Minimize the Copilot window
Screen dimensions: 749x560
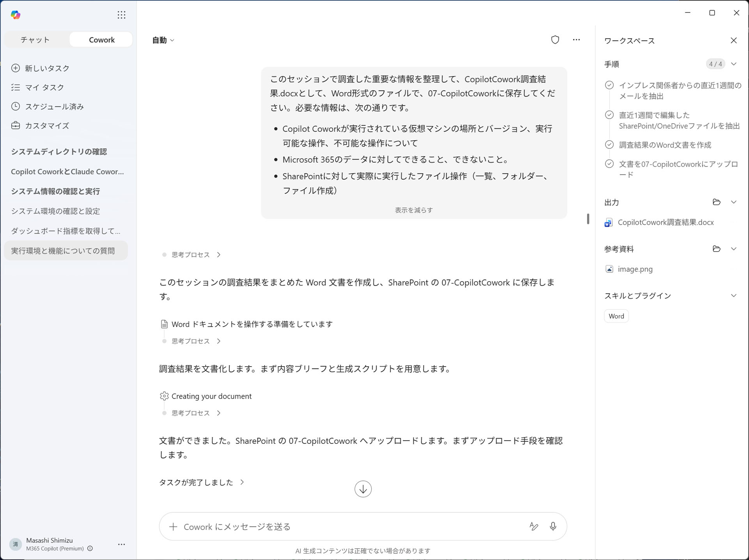(x=688, y=13)
